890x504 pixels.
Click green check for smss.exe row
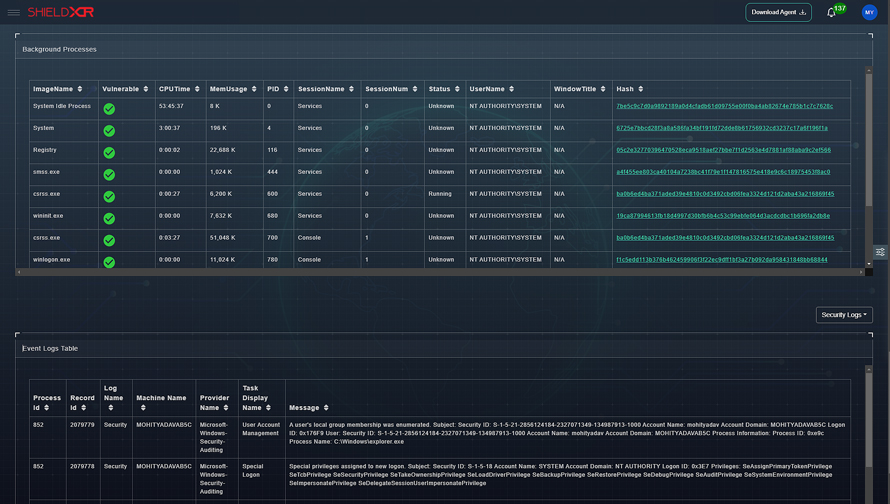[x=110, y=175]
